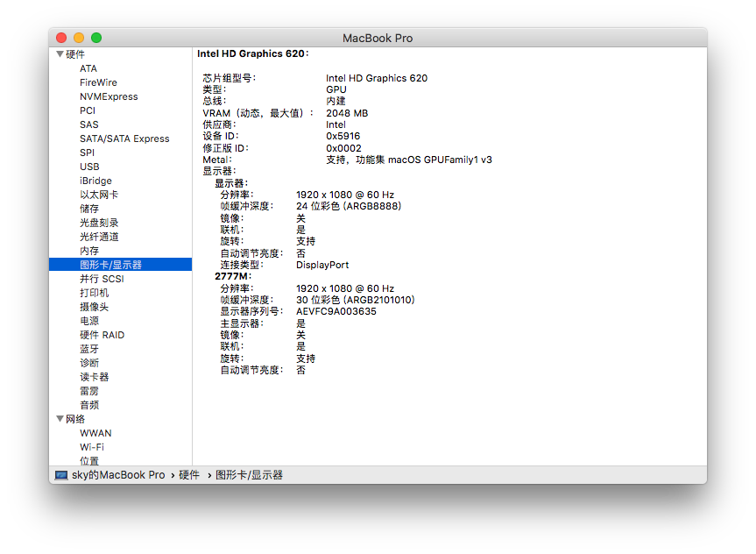Open the 雷雳 entry
Viewport: 756px width, 554px height.
(89, 390)
